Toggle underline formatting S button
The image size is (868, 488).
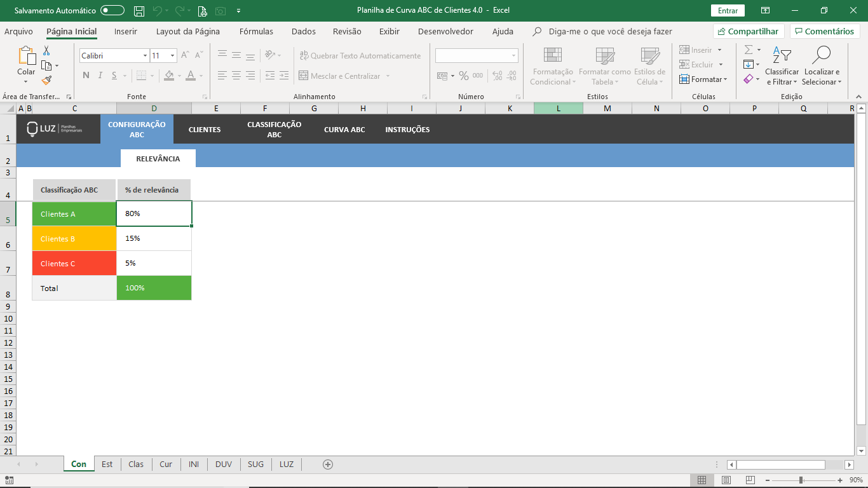[x=114, y=76]
